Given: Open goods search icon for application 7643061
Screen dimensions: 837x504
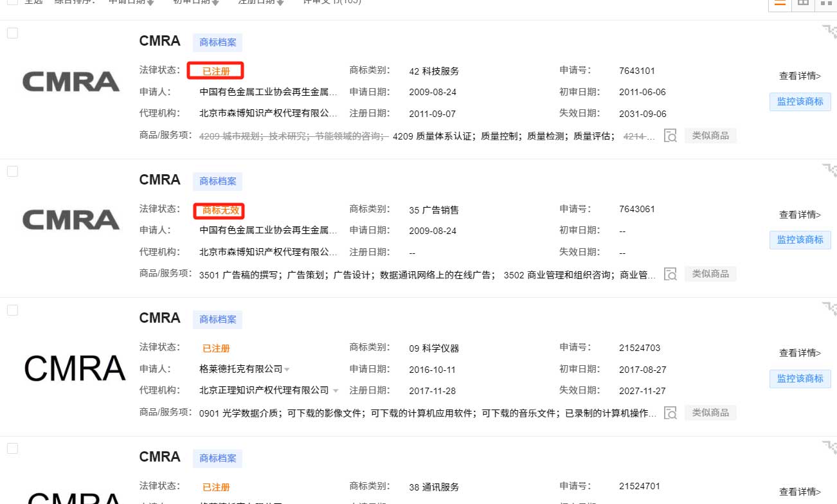Looking at the screenshot, I should [670, 274].
